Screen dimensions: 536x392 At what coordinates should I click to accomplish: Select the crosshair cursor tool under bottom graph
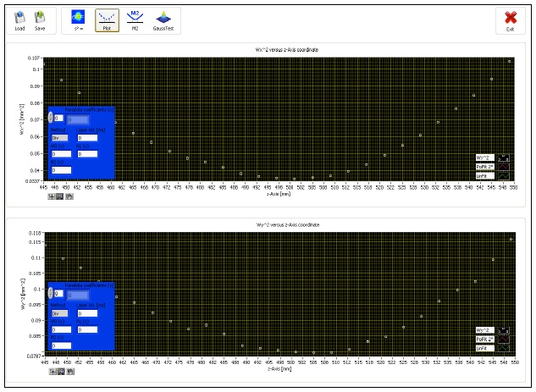click(52, 369)
